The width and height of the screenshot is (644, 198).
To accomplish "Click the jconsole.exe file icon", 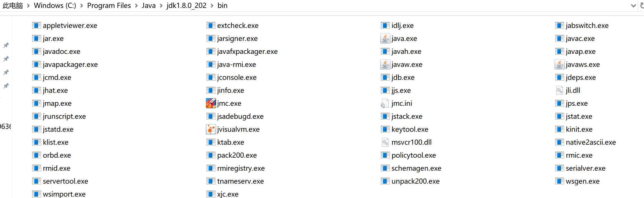I will pyautogui.click(x=211, y=77).
